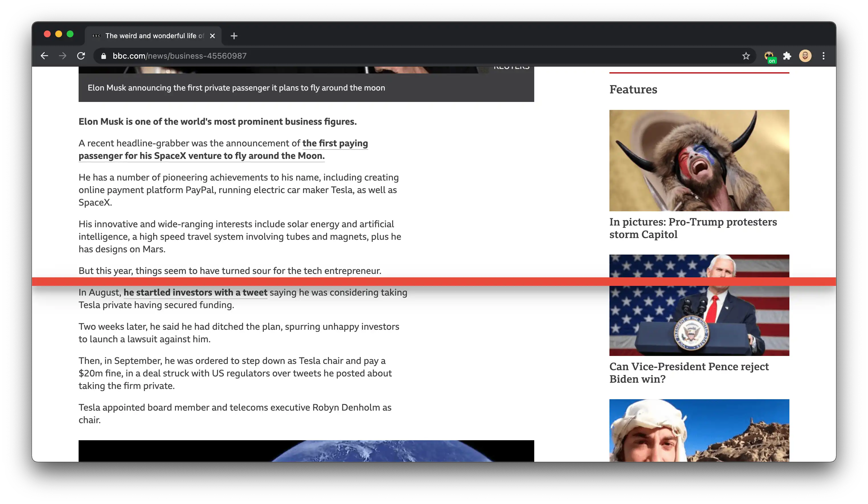Minimize the window with the yellow button
Image resolution: width=868 pixels, height=504 pixels.
coord(59,34)
